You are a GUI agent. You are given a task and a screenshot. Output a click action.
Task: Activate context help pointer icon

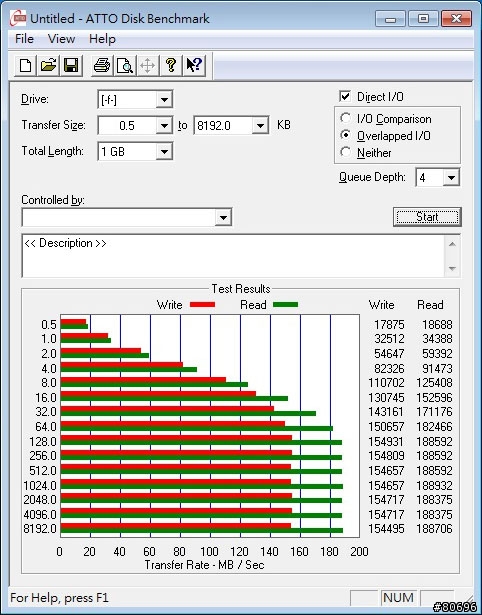[194, 65]
